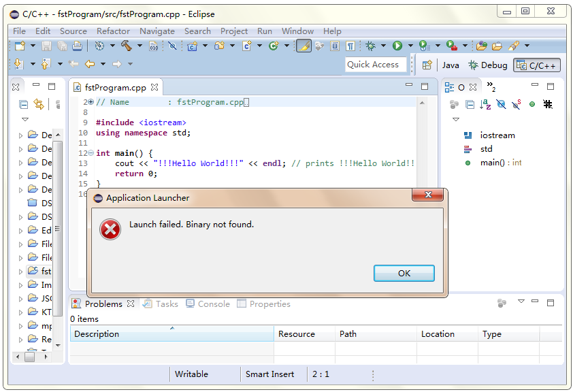The image size is (573, 392).
Task: Open the Search flashlight dropdown arrow
Action: point(527,46)
